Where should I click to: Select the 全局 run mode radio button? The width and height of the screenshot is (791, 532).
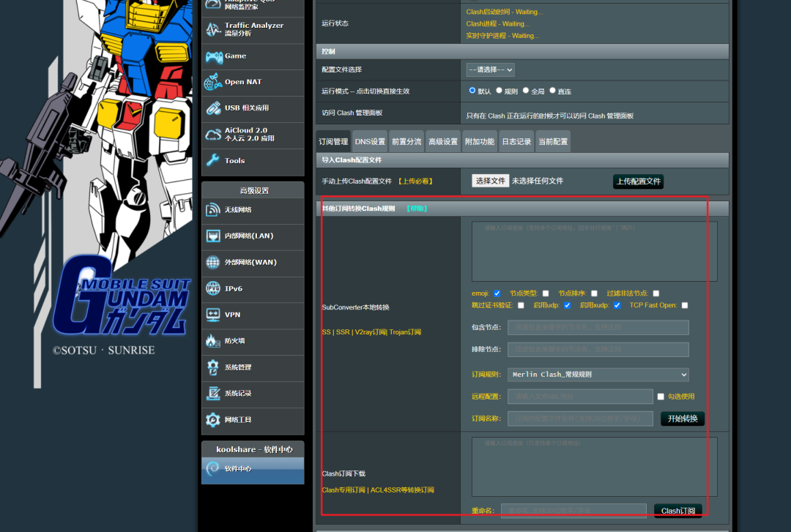(526, 90)
